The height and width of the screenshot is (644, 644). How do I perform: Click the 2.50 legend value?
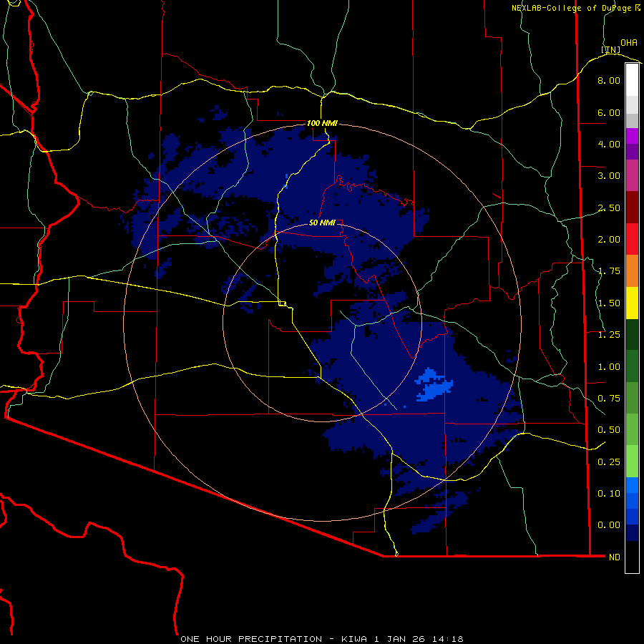click(x=609, y=208)
